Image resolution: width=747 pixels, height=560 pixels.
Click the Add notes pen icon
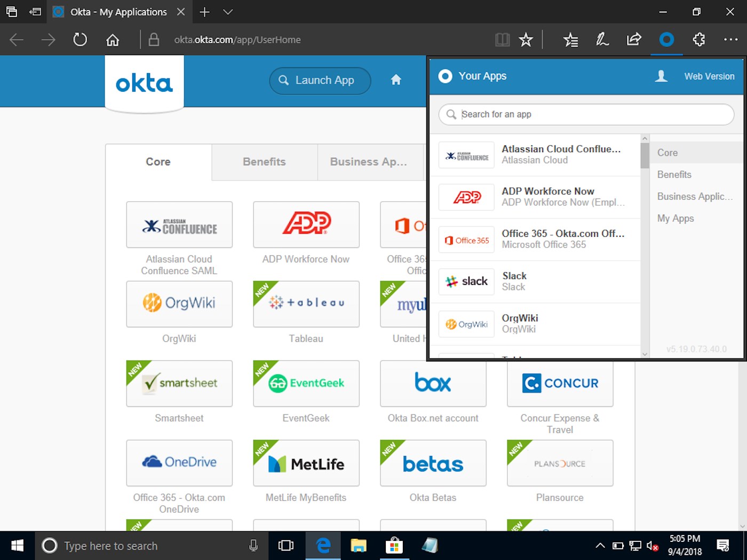point(602,39)
